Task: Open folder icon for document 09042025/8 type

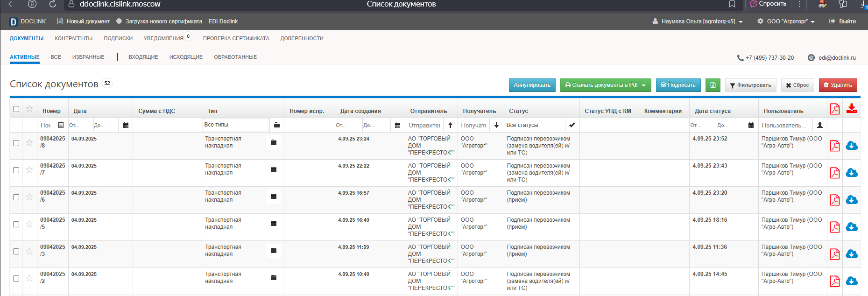Action: click(274, 142)
